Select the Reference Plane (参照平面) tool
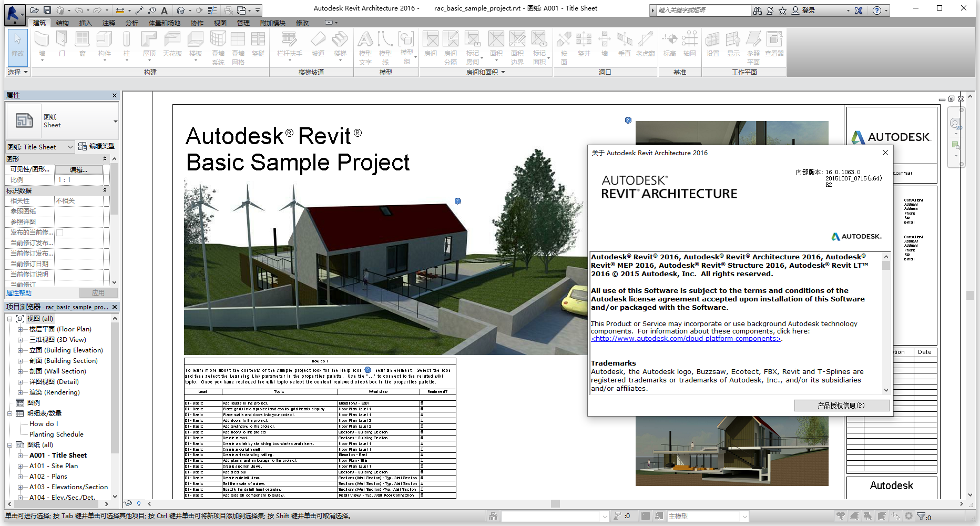This screenshot has width=980, height=526. click(753, 45)
